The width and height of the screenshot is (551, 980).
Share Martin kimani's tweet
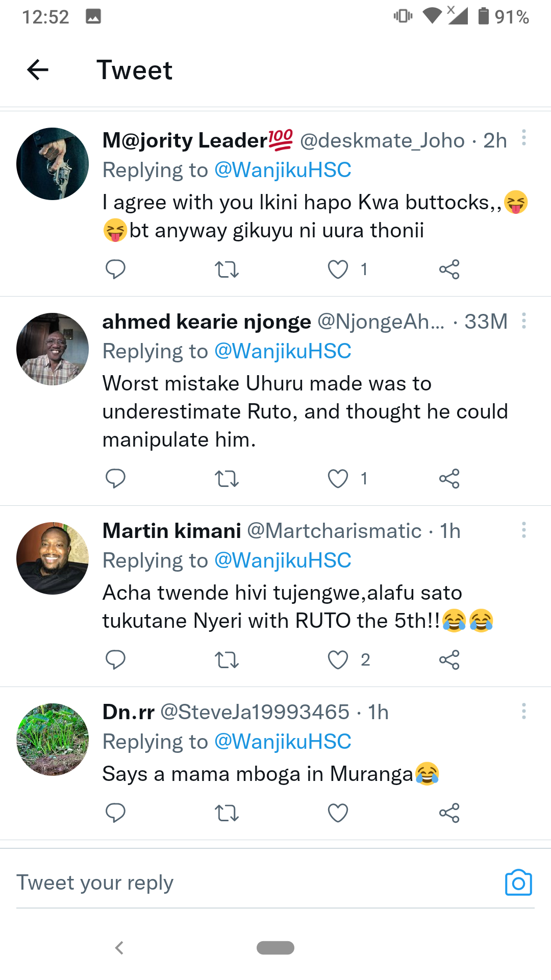[449, 660]
